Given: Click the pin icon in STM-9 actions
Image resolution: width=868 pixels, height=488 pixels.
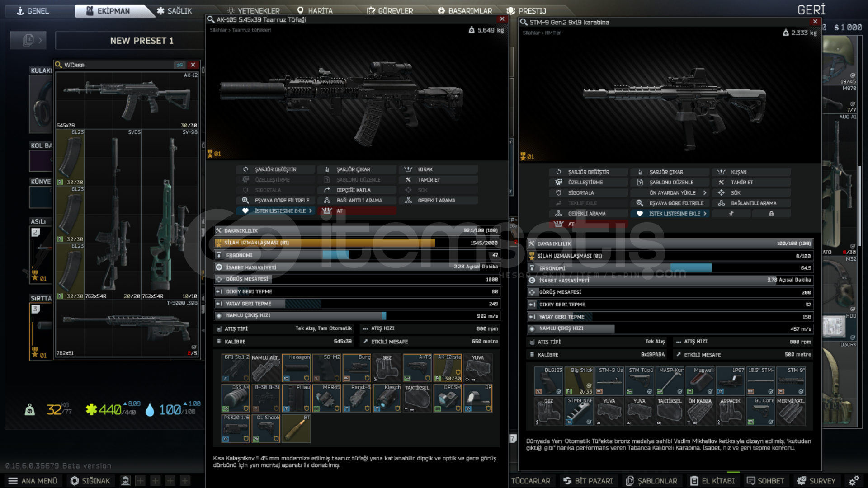Looking at the screenshot, I should pos(731,214).
